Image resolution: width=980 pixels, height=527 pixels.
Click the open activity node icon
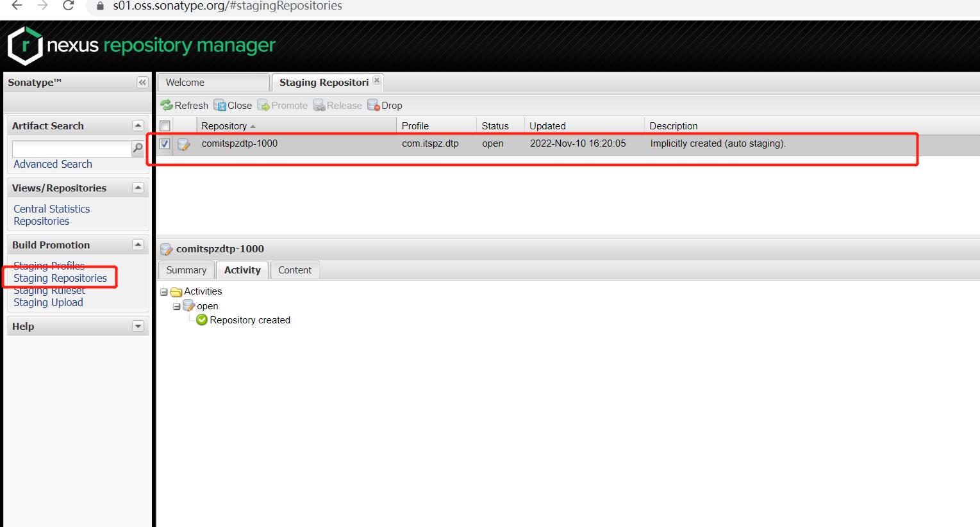click(x=188, y=306)
